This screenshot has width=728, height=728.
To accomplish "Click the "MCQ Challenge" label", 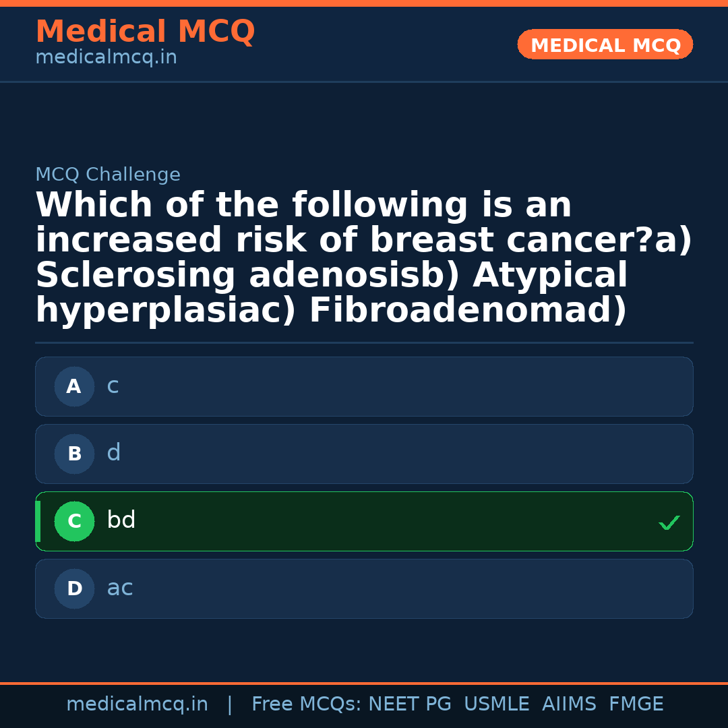I will tap(108, 175).
